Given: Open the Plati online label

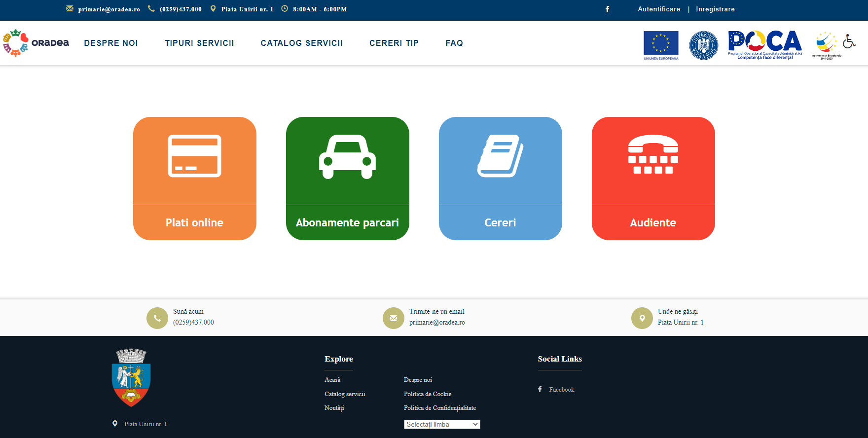Looking at the screenshot, I should click(x=194, y=222).
